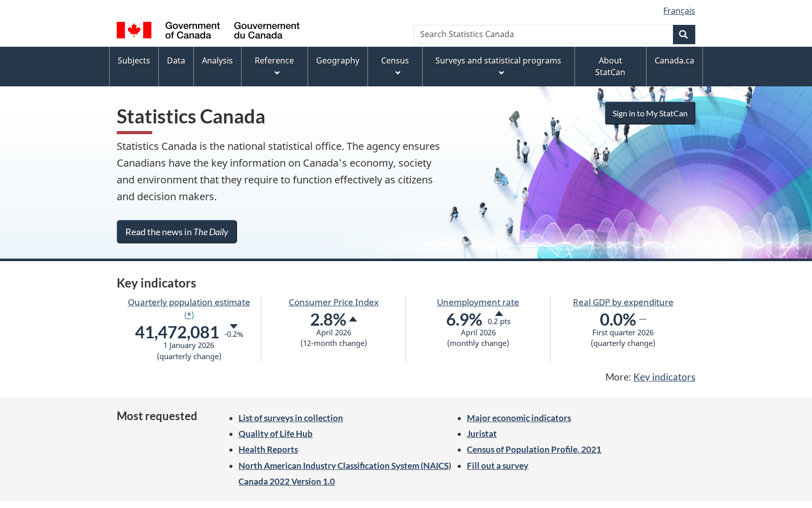
Task: Open the Quality of Life Hub link
Action: [x=276, y=434]
